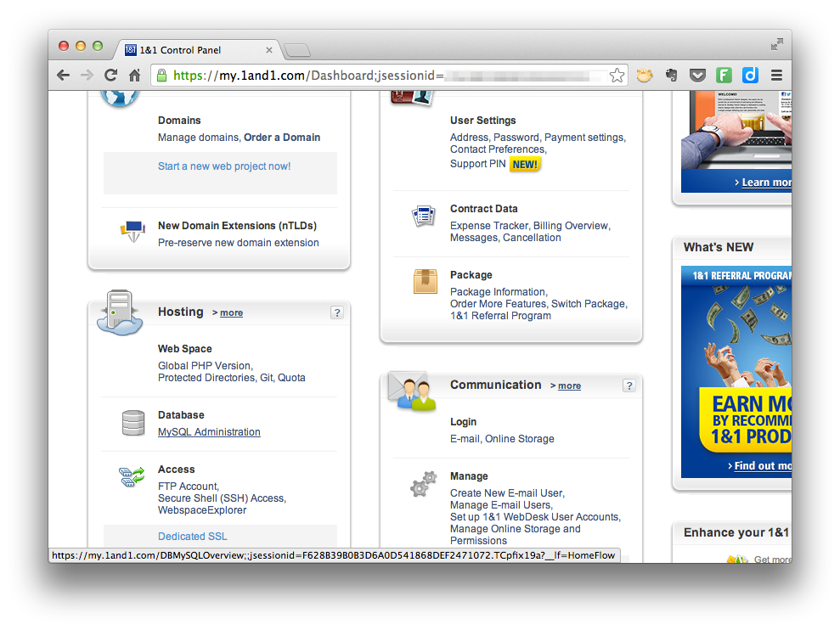Bookmark the page with the star icon
The width and height of the screenshot is (840, 630).
(617, 76)
